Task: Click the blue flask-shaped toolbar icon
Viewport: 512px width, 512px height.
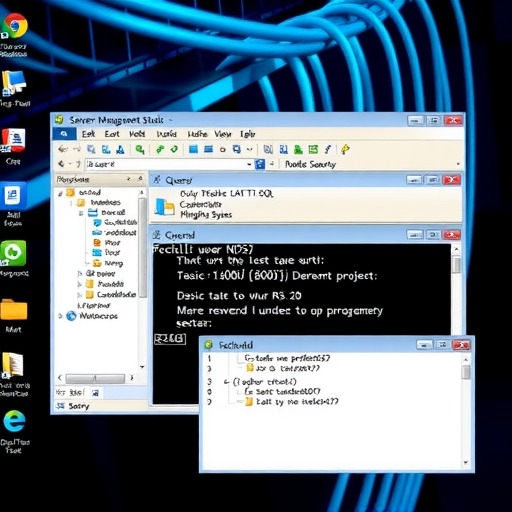Action: click(120, 149)
